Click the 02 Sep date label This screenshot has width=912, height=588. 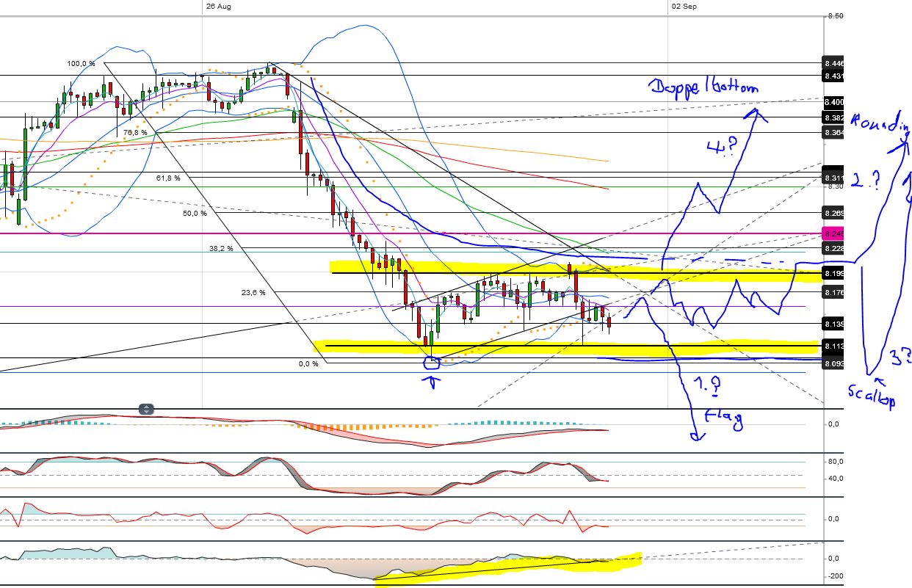(x=684, y=6)
